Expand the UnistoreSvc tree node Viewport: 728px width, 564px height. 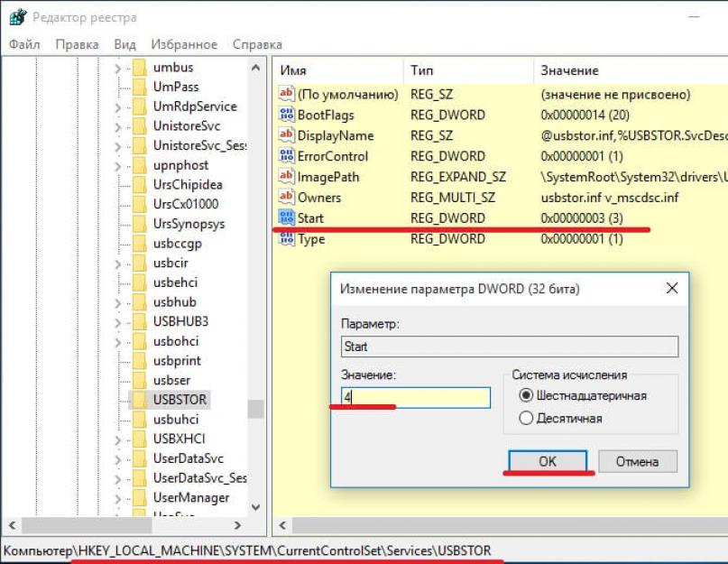118,127
